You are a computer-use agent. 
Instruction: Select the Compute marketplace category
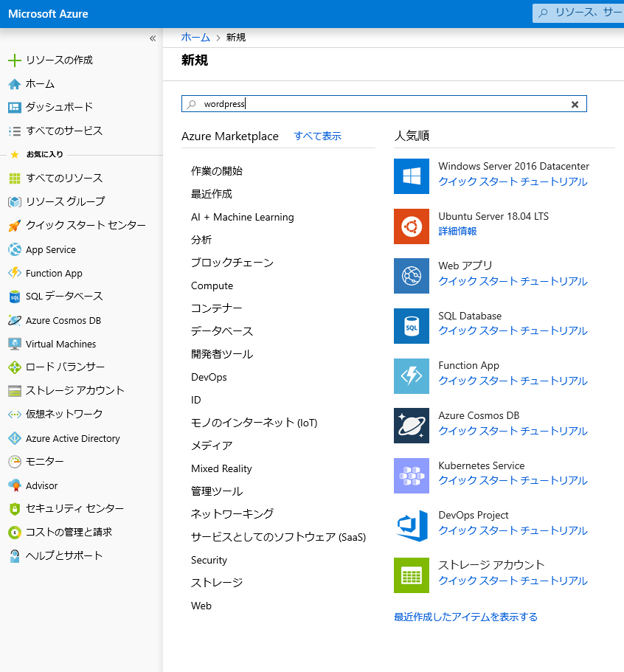[x=212, y=285]
